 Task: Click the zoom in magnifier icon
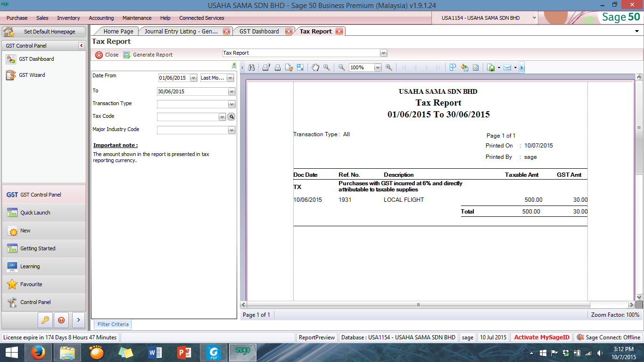[389, 67]
